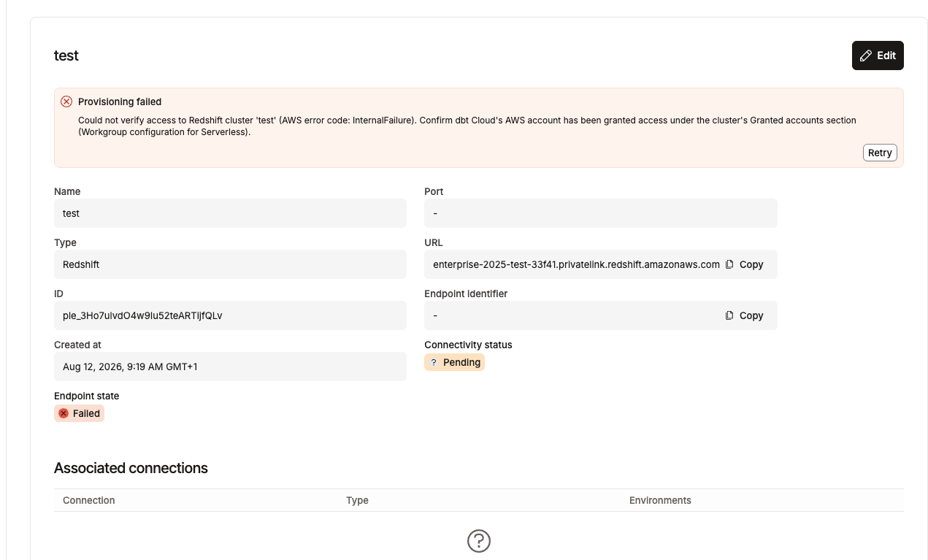Copy the Endpoint identifier value
The width and height of the screenshot is (928, 560).
pos(745,315)
